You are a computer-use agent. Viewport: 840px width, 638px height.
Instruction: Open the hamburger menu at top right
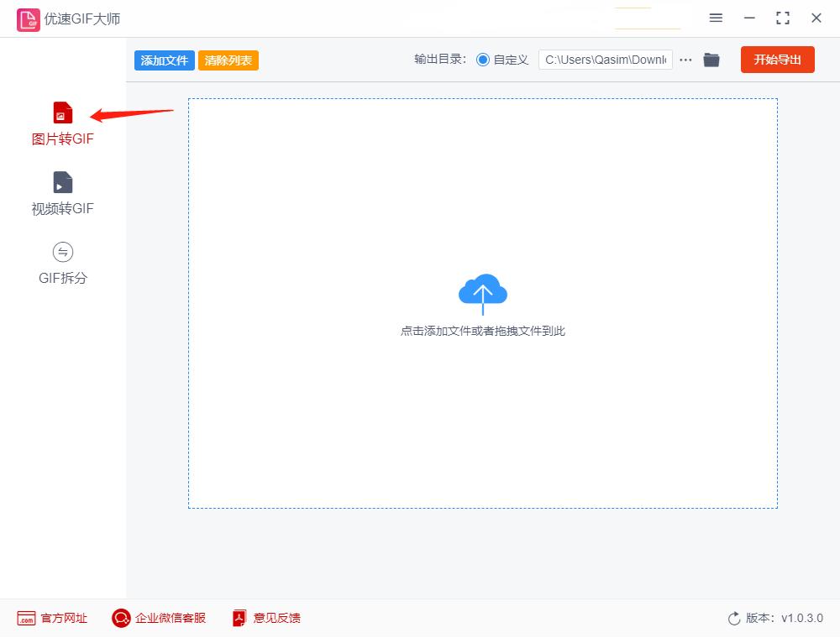[x=717, y=18]
